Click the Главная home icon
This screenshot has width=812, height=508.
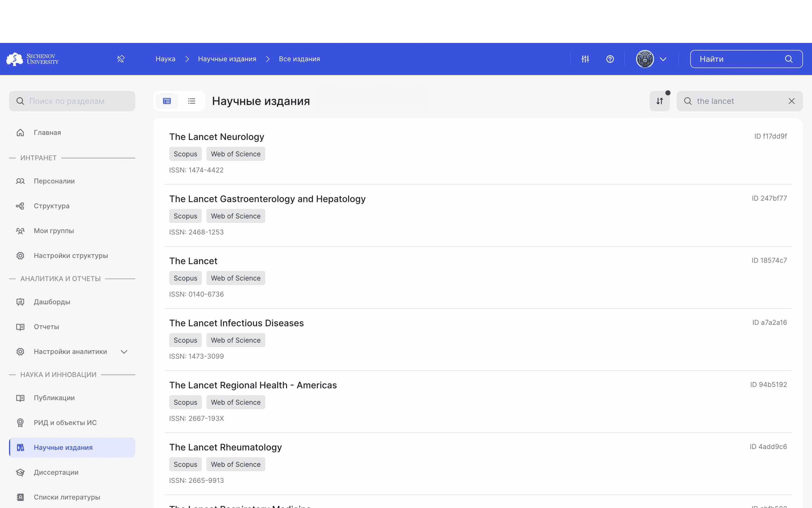click(20, 133)
